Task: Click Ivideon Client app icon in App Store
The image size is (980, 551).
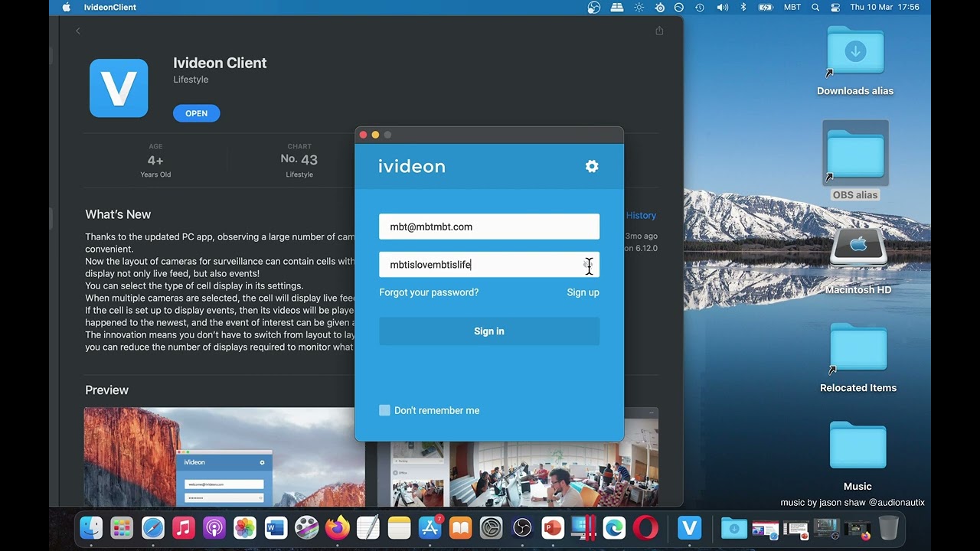Action: (x=119, y=88)
